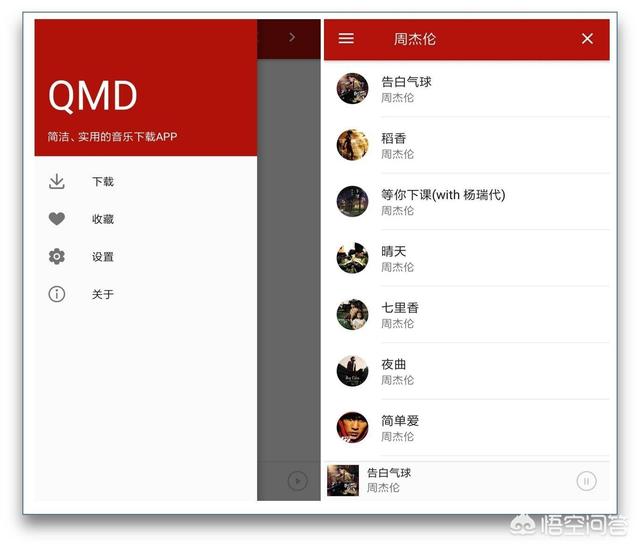Viewport: 640px width, 548px height.
Task: Click the X icon beside 周杰伦 search
Action: click(x=587, y=39)
